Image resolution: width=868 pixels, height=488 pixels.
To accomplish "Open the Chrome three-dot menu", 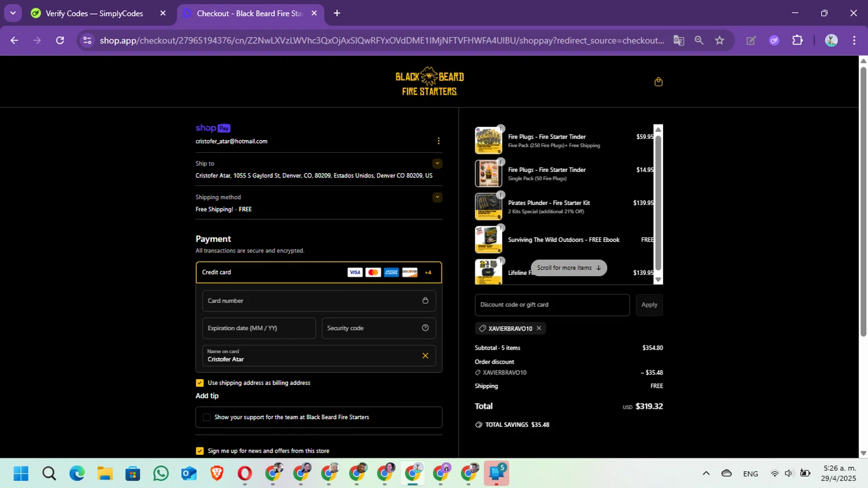I will (x=854, y=41).
